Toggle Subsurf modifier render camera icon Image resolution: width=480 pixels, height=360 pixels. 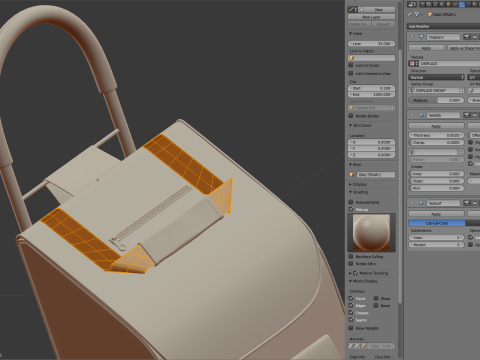pyautogui.click(x=467, y=203)
